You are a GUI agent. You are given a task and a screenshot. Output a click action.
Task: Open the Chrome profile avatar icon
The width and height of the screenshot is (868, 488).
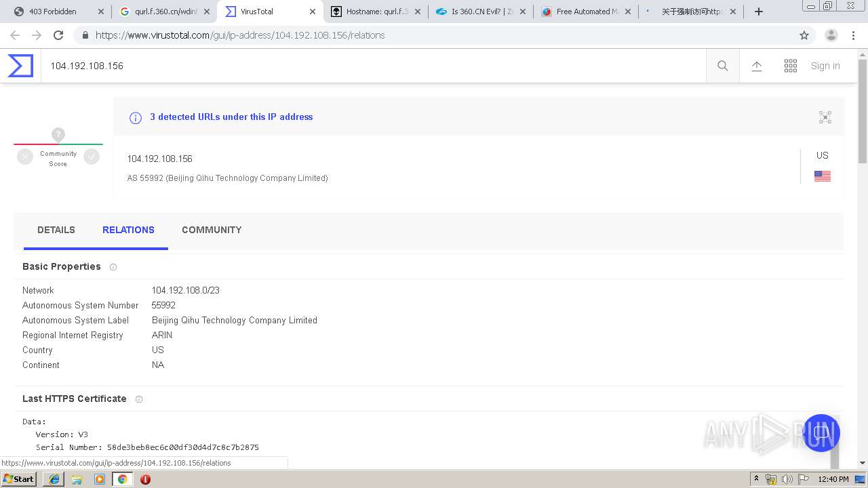[x=831, y=35]
